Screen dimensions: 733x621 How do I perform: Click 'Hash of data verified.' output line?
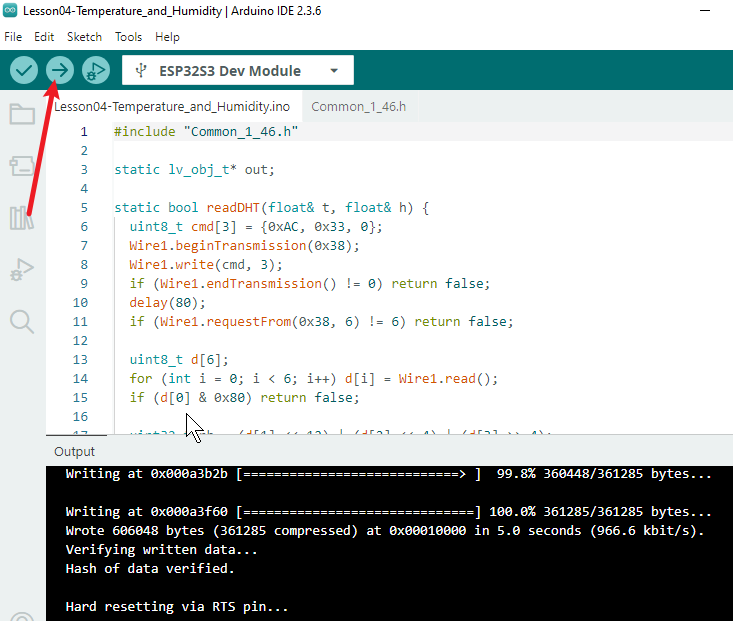pos(150,569)
